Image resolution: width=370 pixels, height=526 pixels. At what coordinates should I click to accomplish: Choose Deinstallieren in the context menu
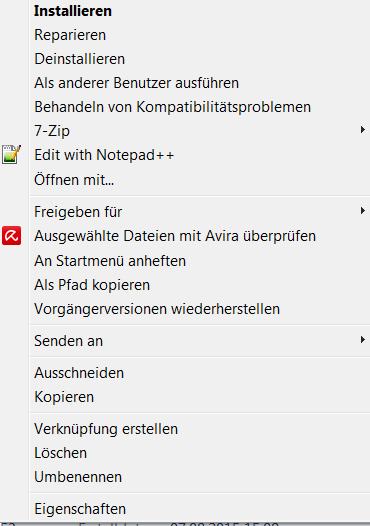point(80,59)
